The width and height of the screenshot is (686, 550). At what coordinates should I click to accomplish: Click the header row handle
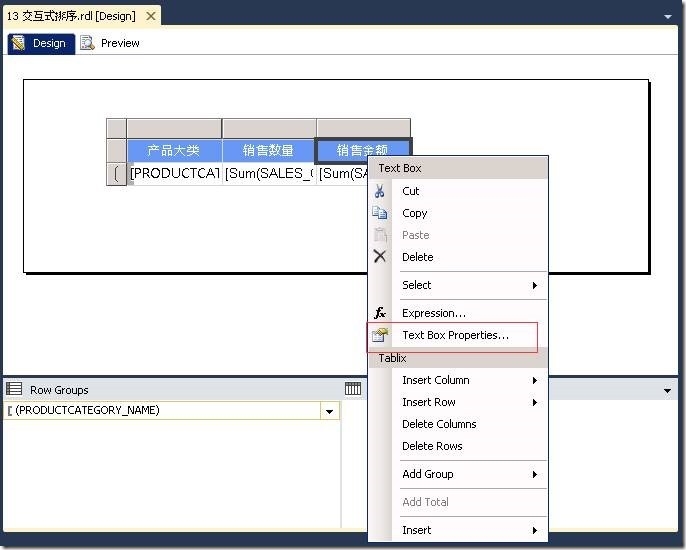pos(116,151)
